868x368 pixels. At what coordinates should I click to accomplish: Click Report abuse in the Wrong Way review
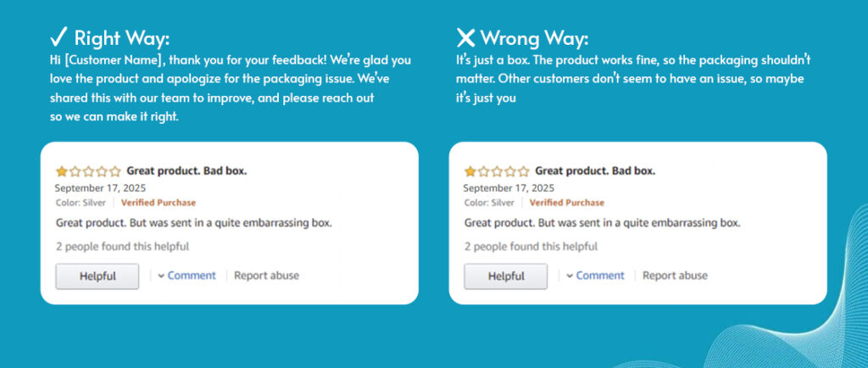click(x=675, y=276)
